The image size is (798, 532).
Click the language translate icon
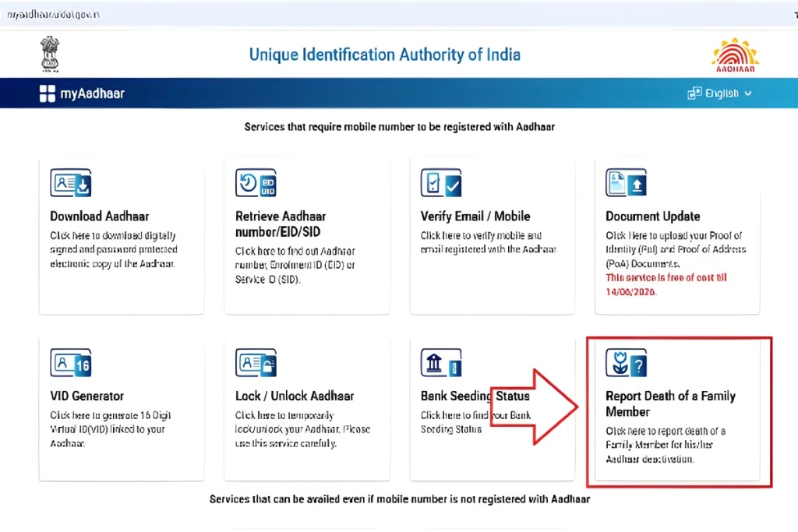point(694,93)
